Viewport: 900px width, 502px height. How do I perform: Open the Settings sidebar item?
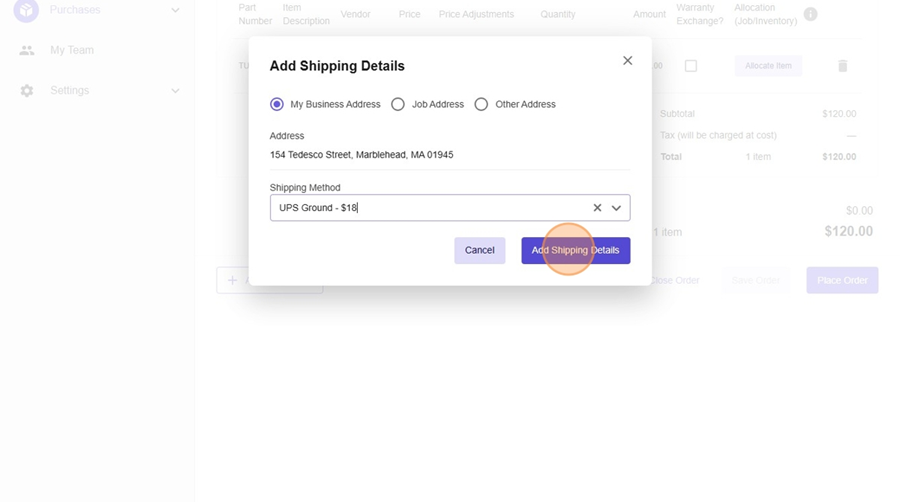pyautogui.click(x=70, y=90)
